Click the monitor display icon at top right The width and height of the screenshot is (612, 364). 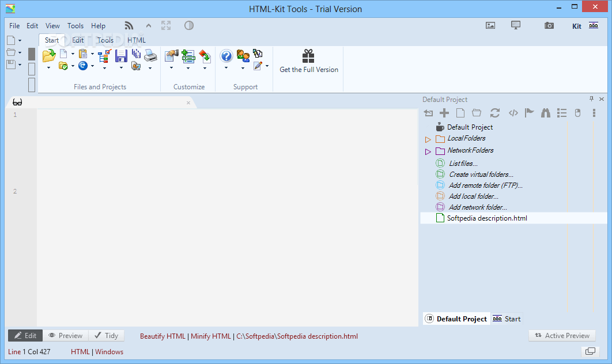click(x=516, y=25)
